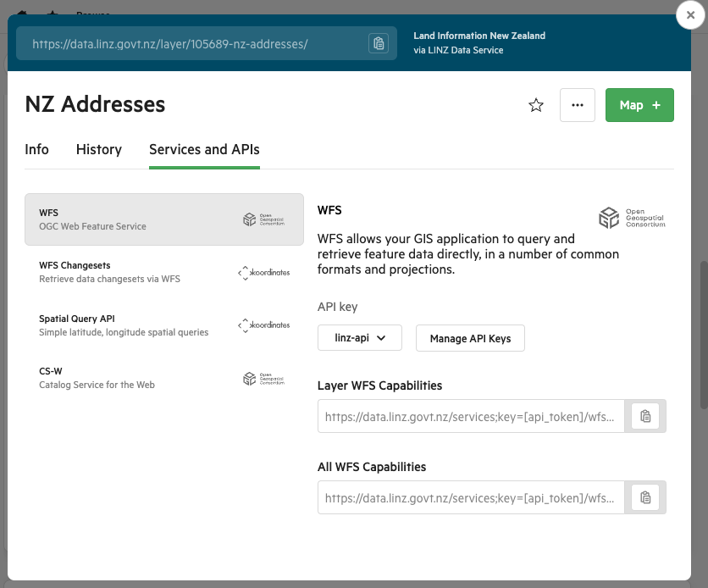This screenshot has height=588, width=708.
Task: Click the Manage API Keys button
Action: tap(470, 338)
